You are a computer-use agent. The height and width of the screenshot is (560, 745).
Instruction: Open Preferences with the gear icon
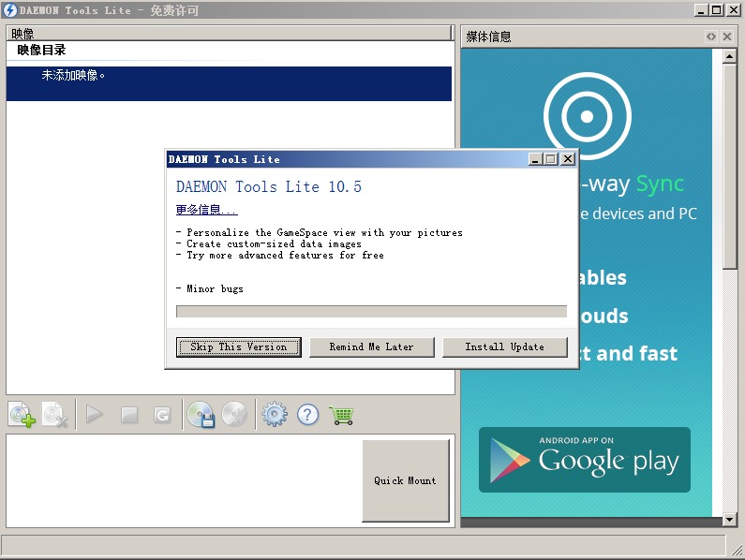pos(274,415)
